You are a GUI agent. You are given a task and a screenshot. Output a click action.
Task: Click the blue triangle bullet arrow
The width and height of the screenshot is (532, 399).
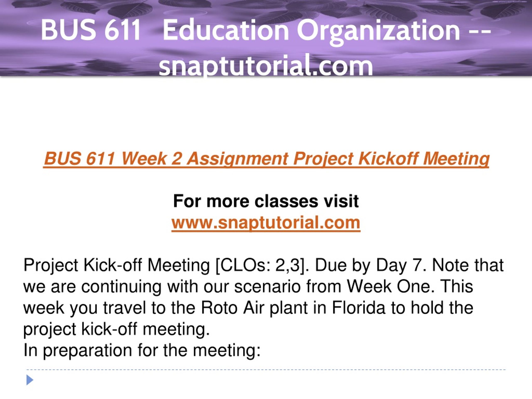pyautogui.click(x=30, y=380)
